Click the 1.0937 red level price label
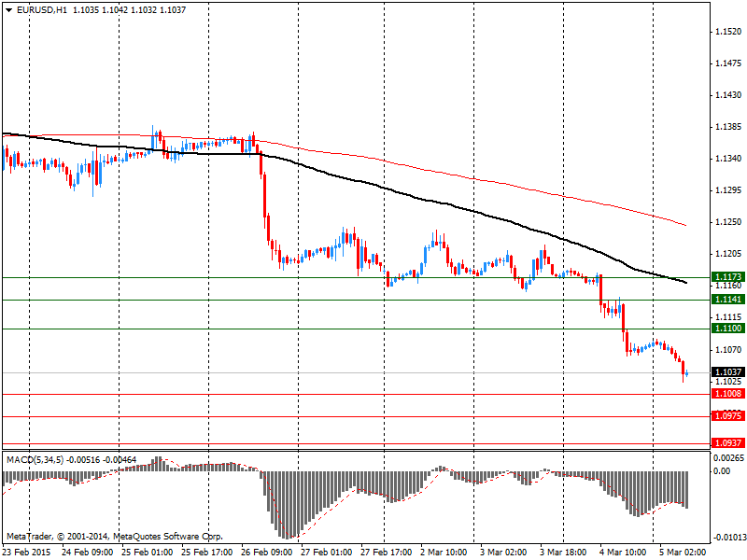 pyautogui.click(x=728, y=442)
